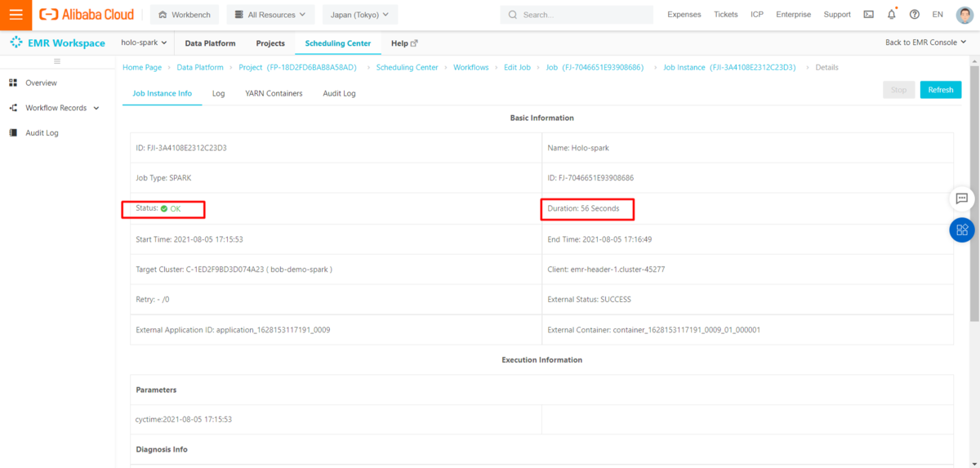Select External Application ID value text
Image resolution: width=980 pixels, height=468 pixels.
[273, 330]
